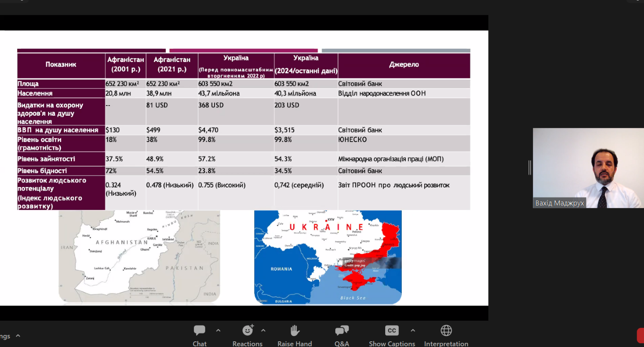Select the speaker video of Вахід Маджрух
This screenshot has width=644, height=347.
pos(588,168)
